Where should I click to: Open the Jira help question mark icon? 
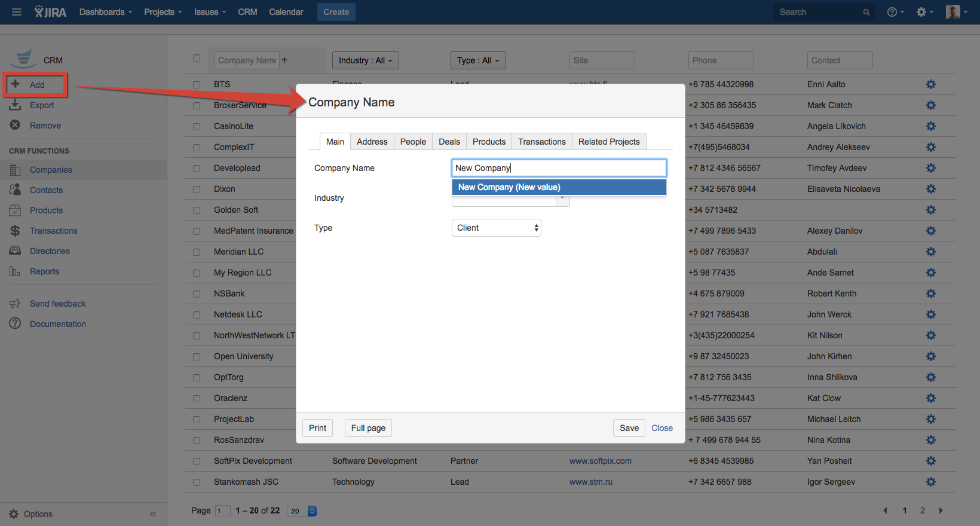pos(892,12)
